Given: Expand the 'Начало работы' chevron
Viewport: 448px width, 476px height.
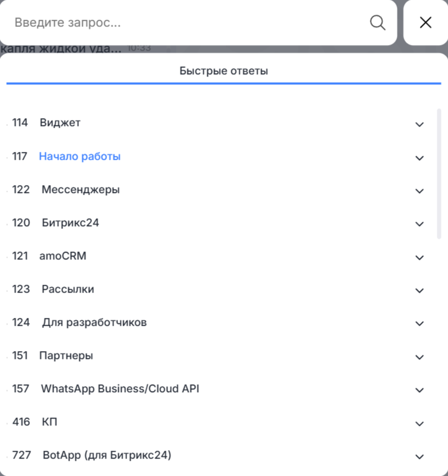Looking at the screenshot, I should (419, 158).
